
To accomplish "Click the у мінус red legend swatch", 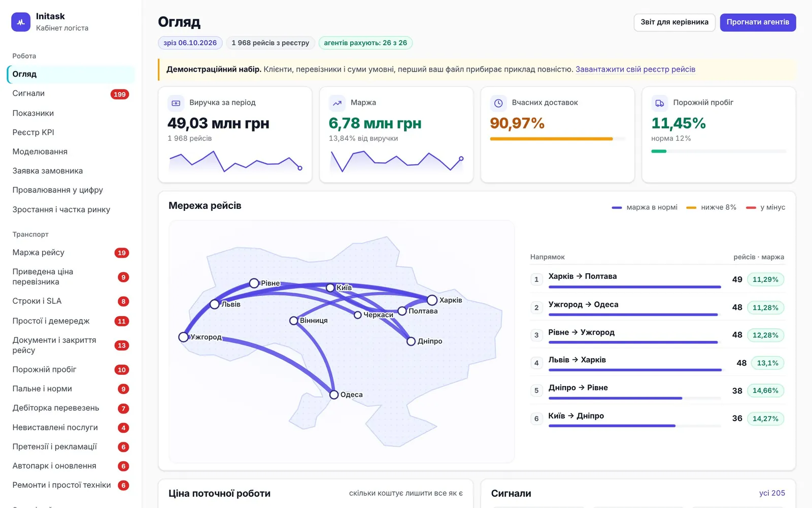I will click(x=751, y=208).
